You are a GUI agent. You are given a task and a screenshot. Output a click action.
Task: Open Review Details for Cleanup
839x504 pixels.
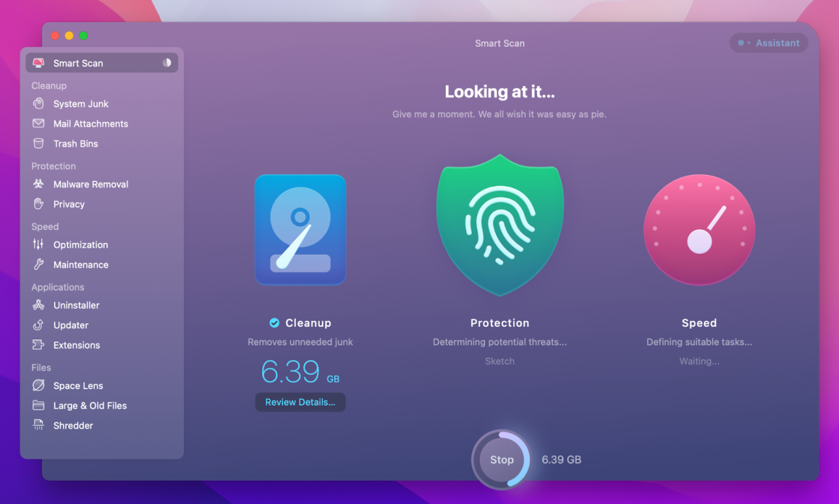300,402
